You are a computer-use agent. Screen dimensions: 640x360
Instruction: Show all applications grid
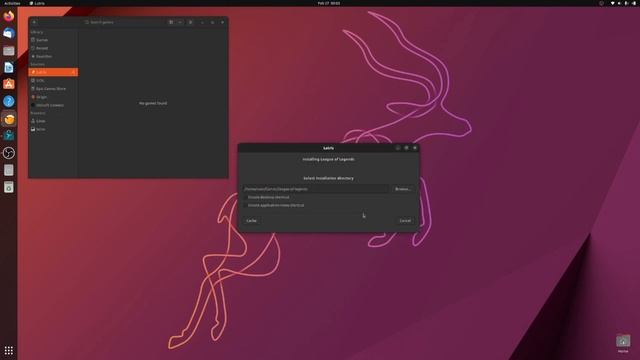[9, 350]
